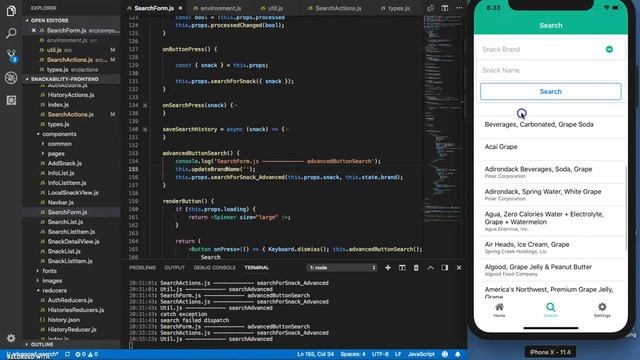640x360 pixels.
Task: Open SearchList.js in the file tree
Action: [65, 222]
